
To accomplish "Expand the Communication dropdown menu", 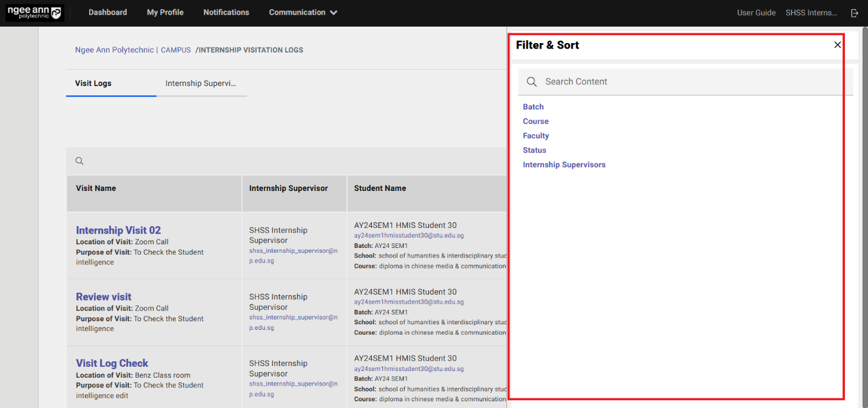I will click(x=303, y=12).
